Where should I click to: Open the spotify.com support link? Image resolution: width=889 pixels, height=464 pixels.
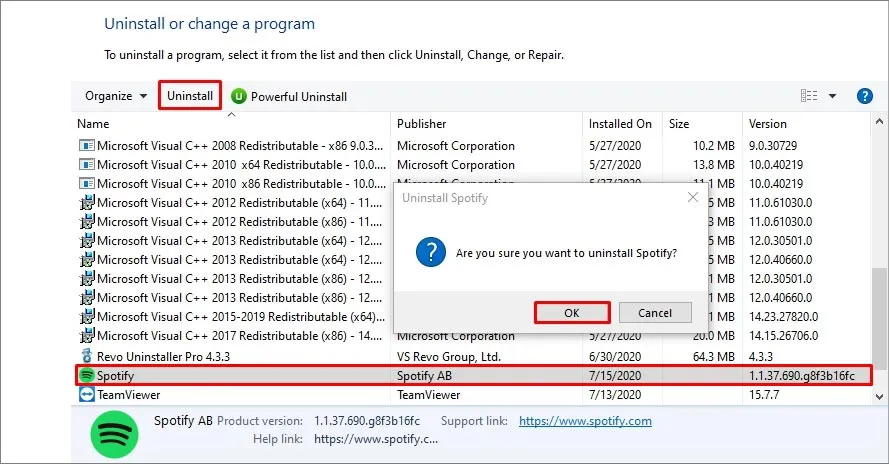[585, 421]
